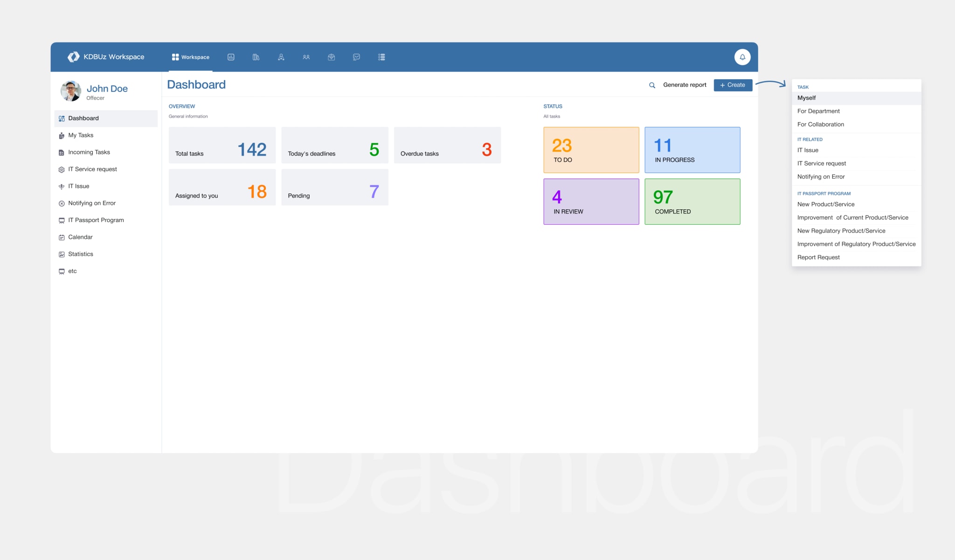The width and height of the screenshot is (955, 560).
Task: Click the Create button
Action: point(733,85)
